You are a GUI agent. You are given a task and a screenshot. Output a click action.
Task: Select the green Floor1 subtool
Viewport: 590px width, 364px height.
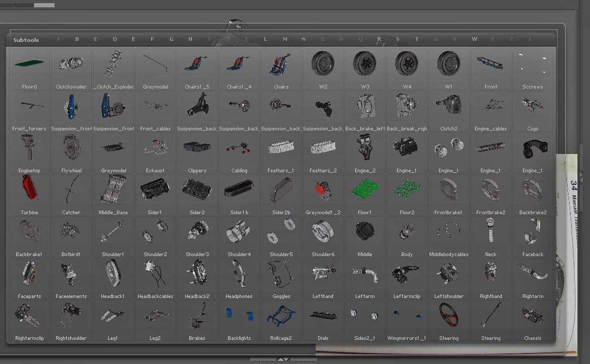click(x=365, y=190)
